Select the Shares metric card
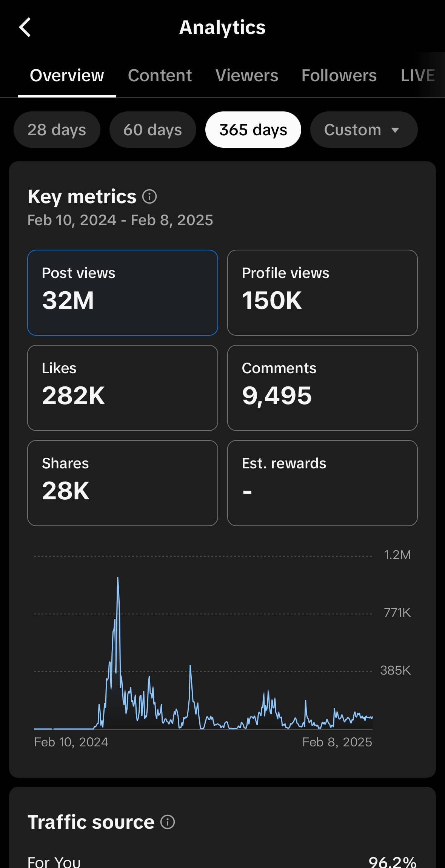The width and height of the screenshot is (445, 868). [123, 483]
